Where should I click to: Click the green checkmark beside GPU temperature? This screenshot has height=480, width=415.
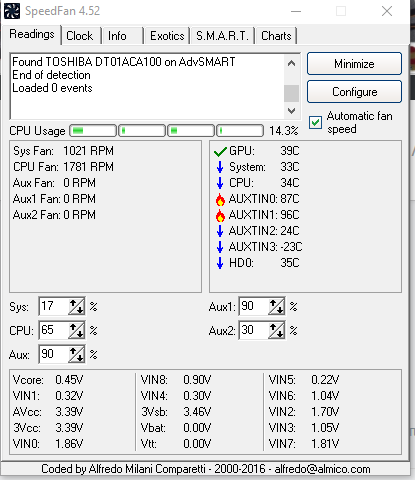220,151
